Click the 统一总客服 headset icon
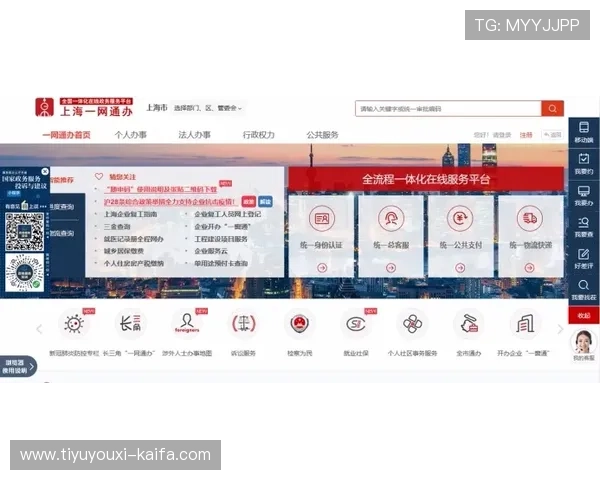 tap(391, 219)
